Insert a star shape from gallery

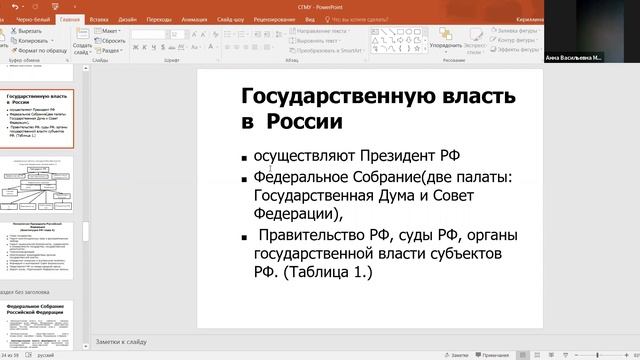(x=417, y=49)
